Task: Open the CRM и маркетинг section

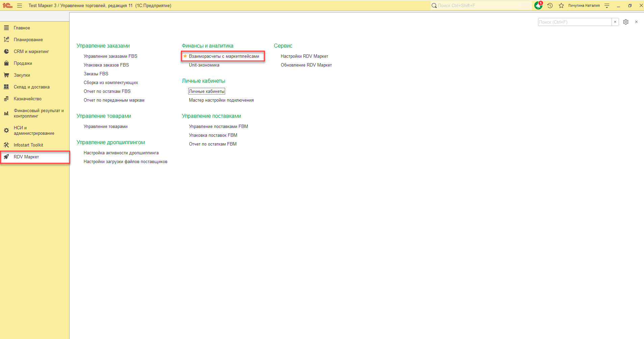Action: pos(35,51)
